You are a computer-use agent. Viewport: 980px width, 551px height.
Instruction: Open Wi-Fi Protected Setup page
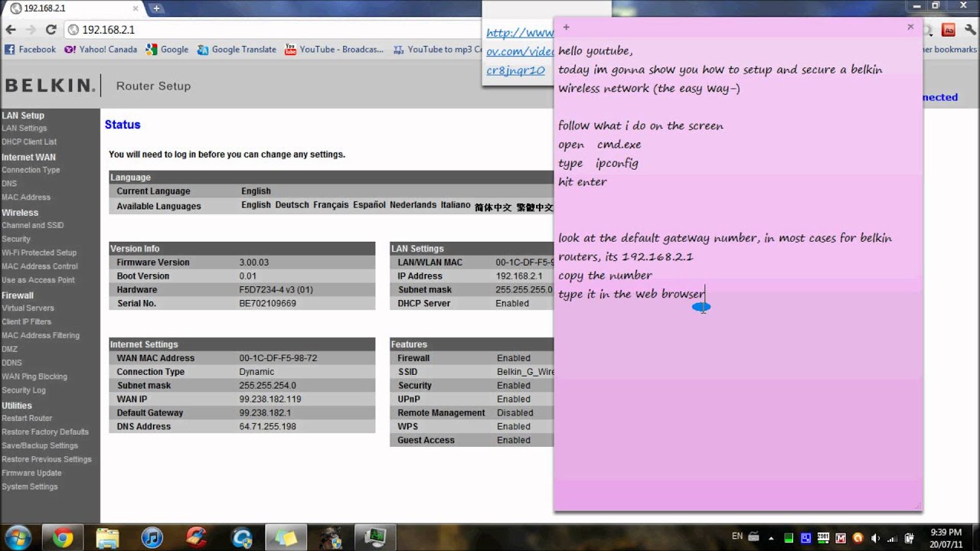pos(39,253)
